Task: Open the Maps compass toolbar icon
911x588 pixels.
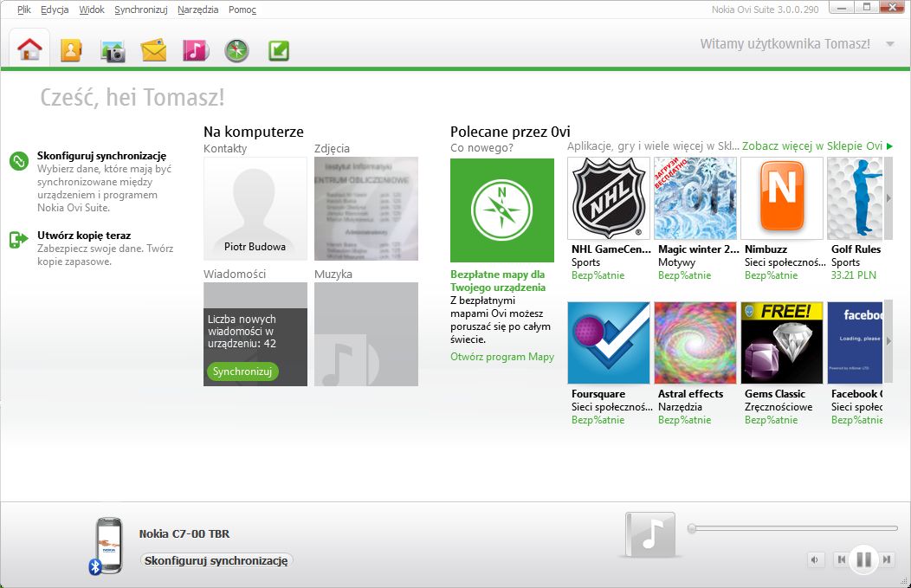Action: click(236, 51)
